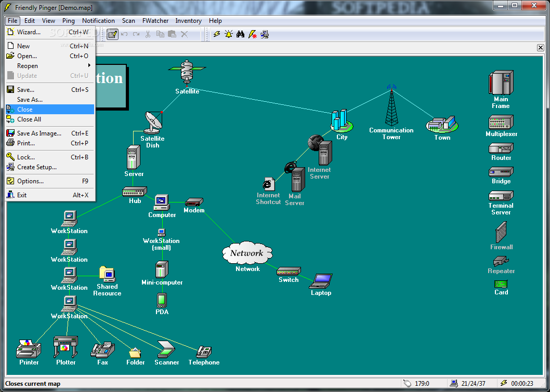Select the Internet Server icon

(x=320, y=150)
